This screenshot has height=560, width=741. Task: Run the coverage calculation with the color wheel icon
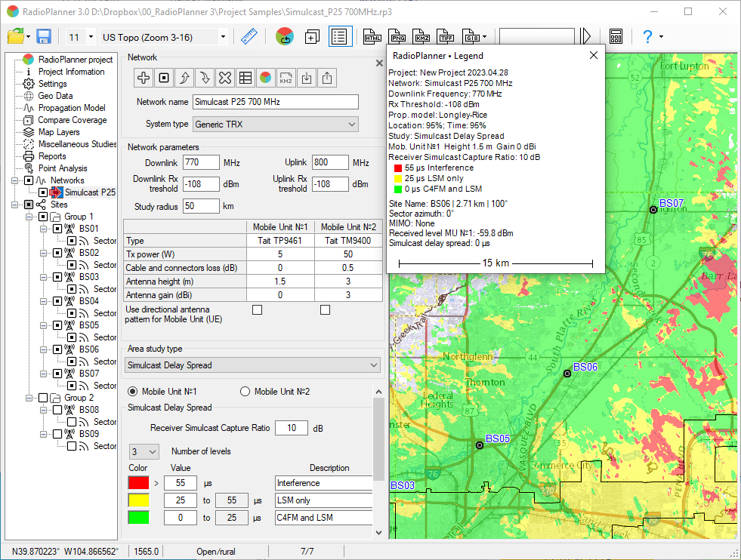click(285, 36)
